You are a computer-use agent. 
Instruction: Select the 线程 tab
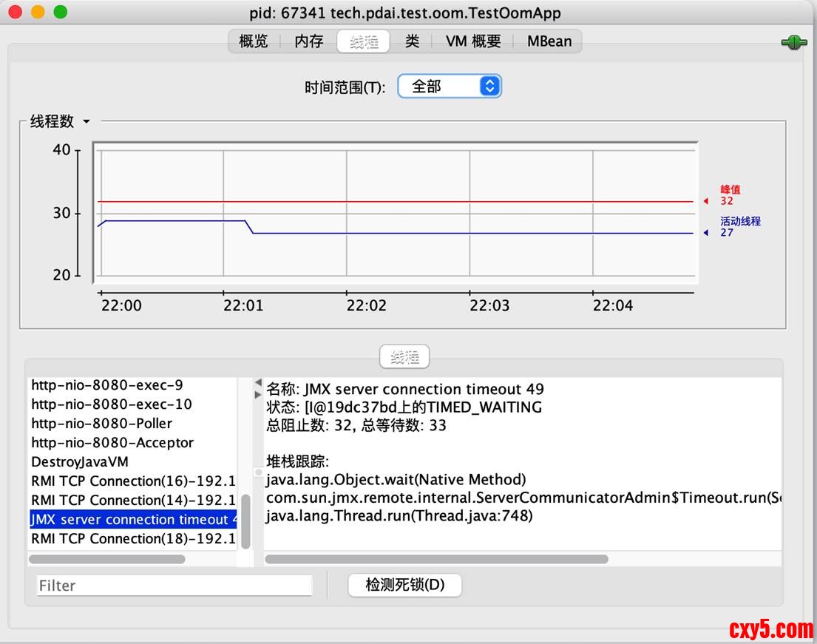click(x=364, y=41)
